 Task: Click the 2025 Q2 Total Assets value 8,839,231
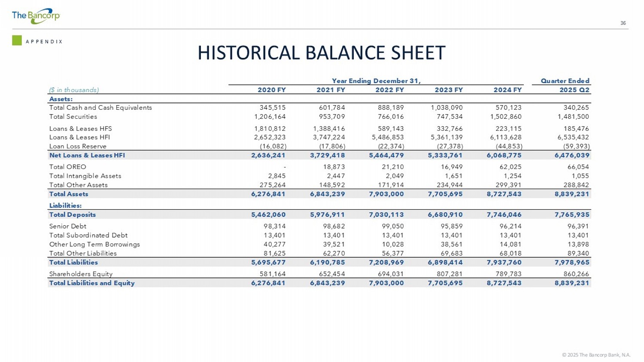pos(571,194)
